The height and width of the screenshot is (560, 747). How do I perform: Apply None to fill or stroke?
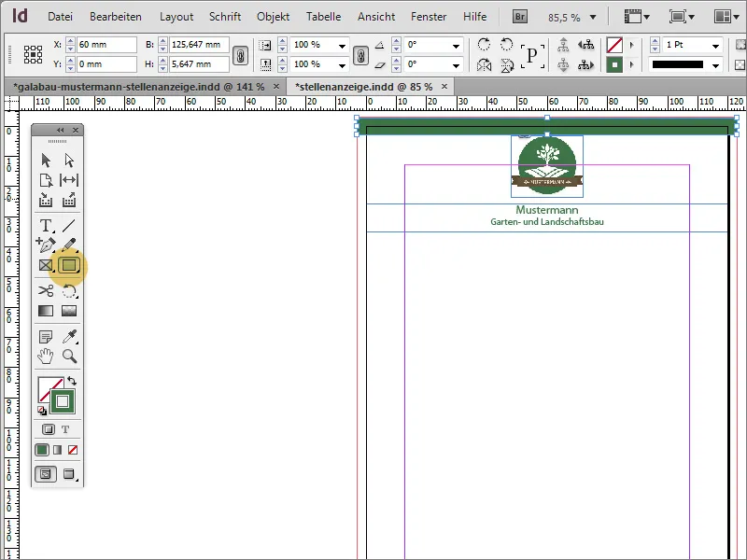pos(73,450)
